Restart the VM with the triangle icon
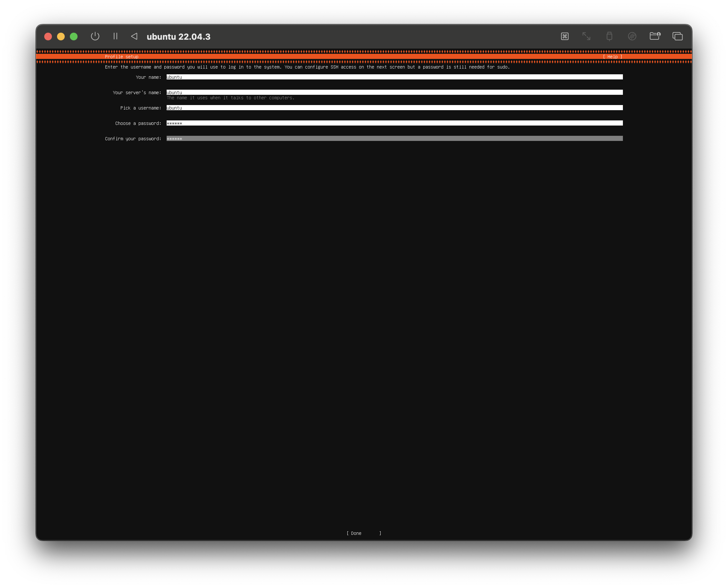 (134, 36)
